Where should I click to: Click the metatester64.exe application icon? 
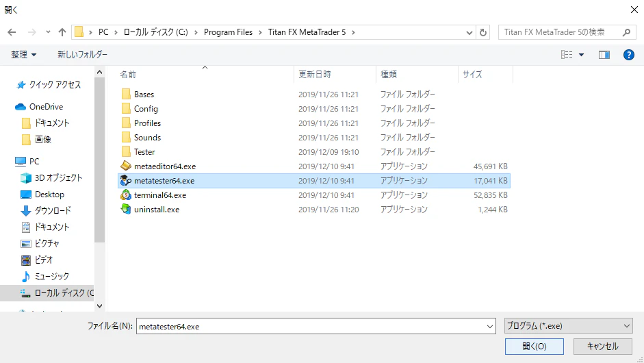pyautogui.click(x=126, y=180)
